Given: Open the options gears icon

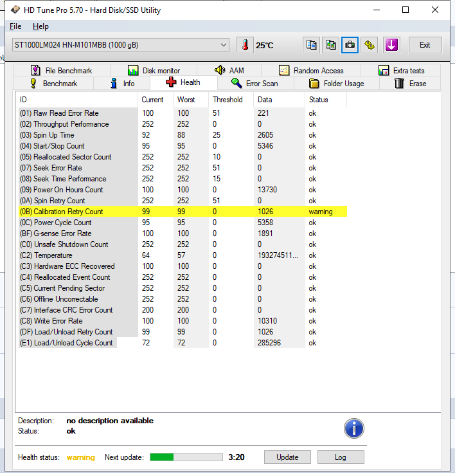Looking at the screenshot, I should 370,45.
